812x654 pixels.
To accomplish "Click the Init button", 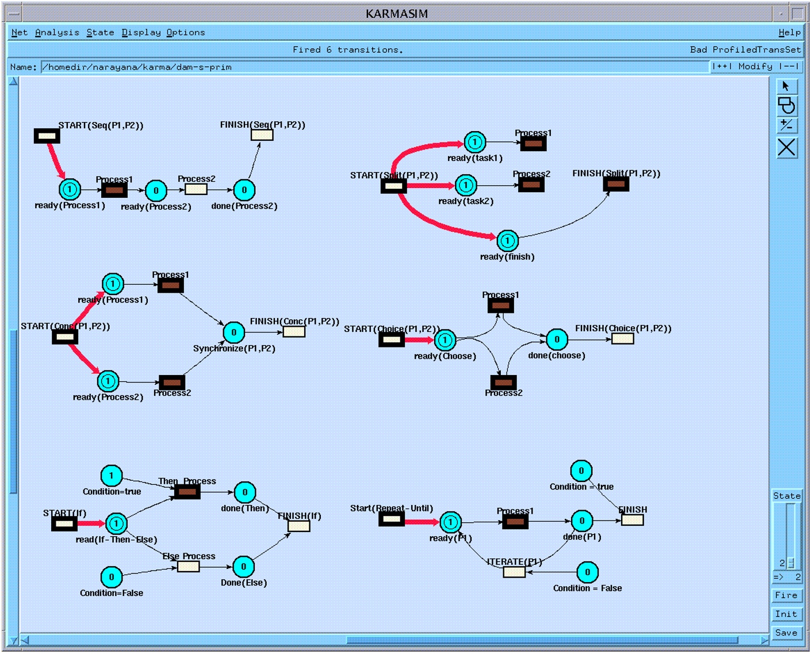I will [x=786, y=614].
